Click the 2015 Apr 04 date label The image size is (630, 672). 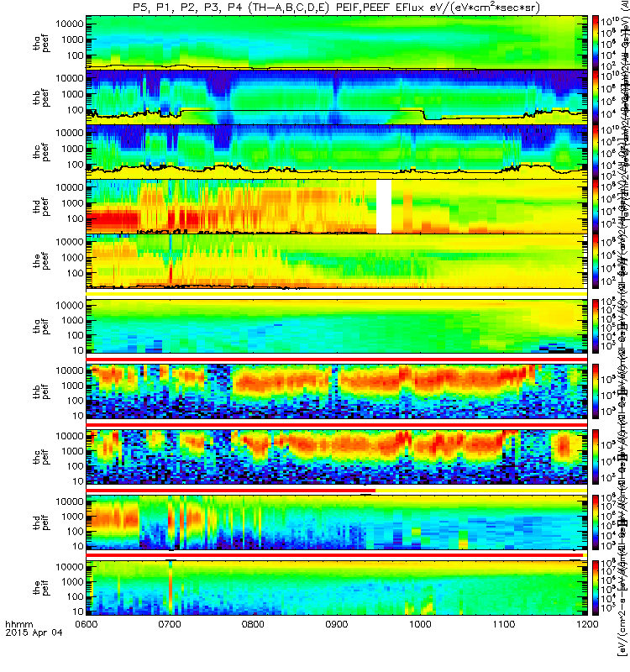tap(34, 633)
